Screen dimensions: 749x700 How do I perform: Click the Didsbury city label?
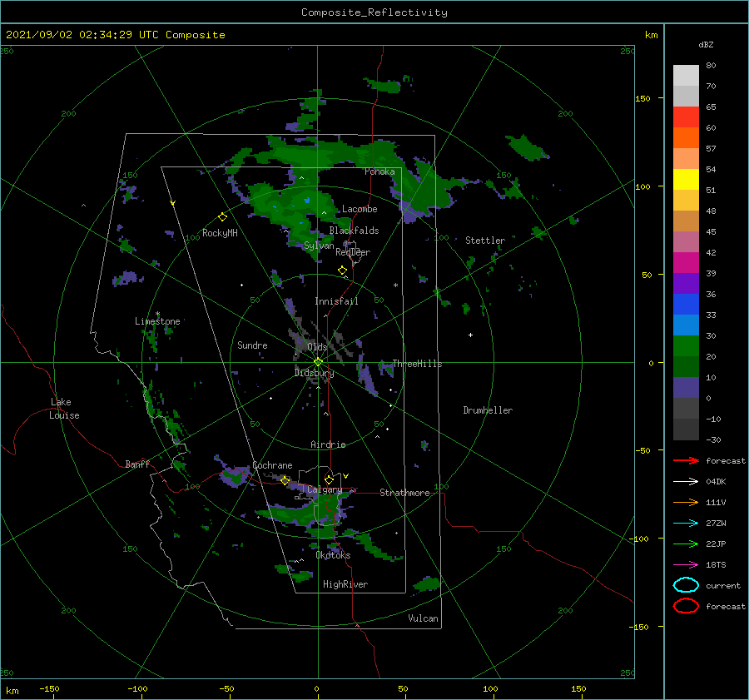[314, 373]
